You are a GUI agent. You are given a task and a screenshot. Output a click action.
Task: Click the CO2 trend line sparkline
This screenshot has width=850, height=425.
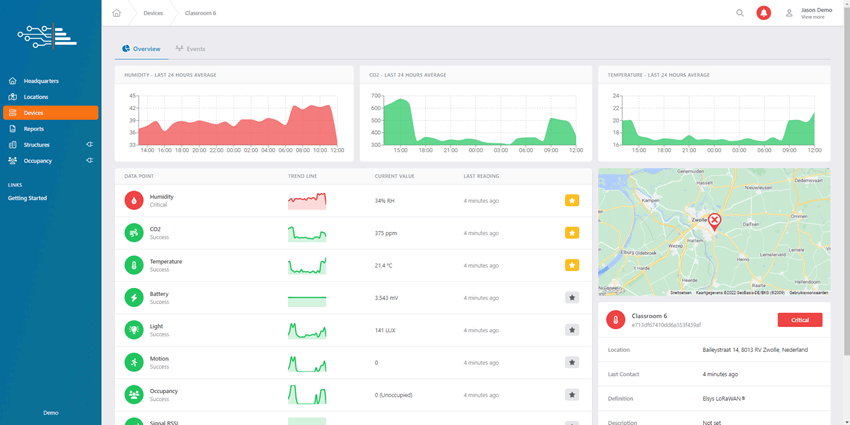[x=307, y=233]
